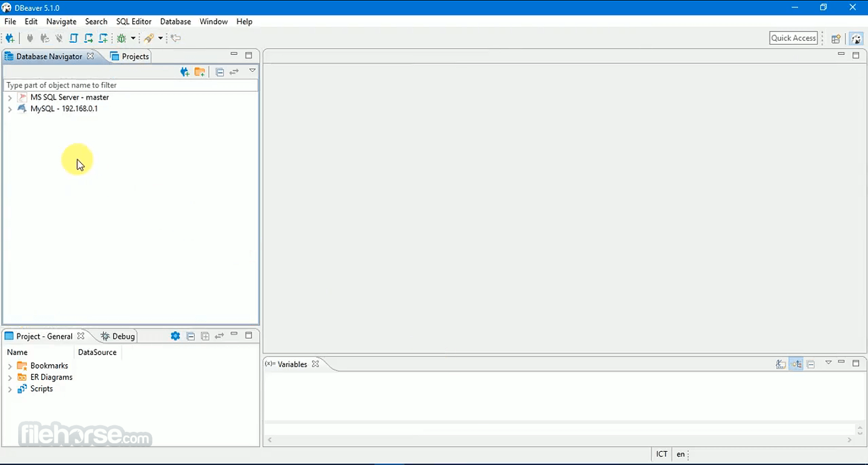Open the Window menu

pos(214,21)
